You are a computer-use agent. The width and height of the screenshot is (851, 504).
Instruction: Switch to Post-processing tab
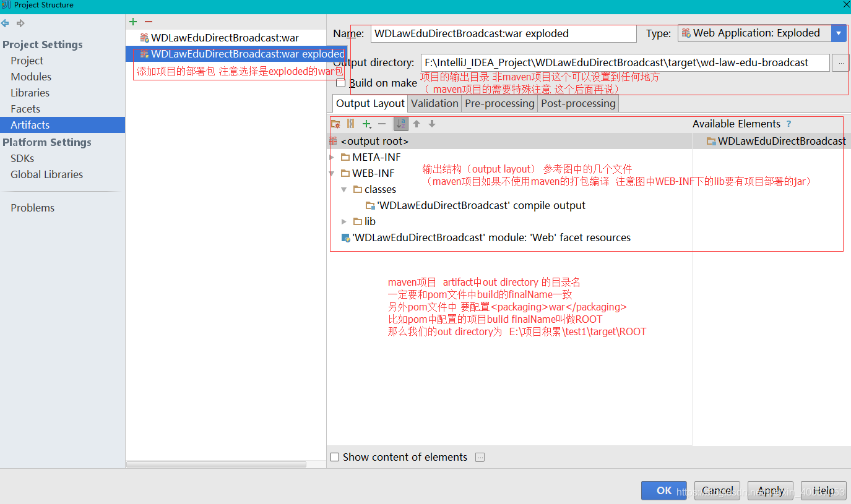coord(578,103)
